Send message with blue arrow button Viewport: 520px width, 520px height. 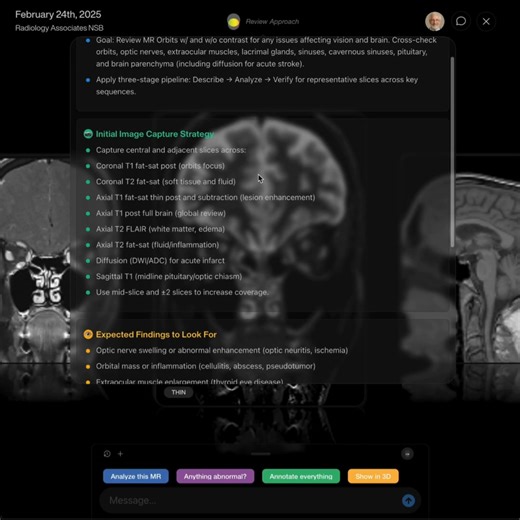point(408,500)
